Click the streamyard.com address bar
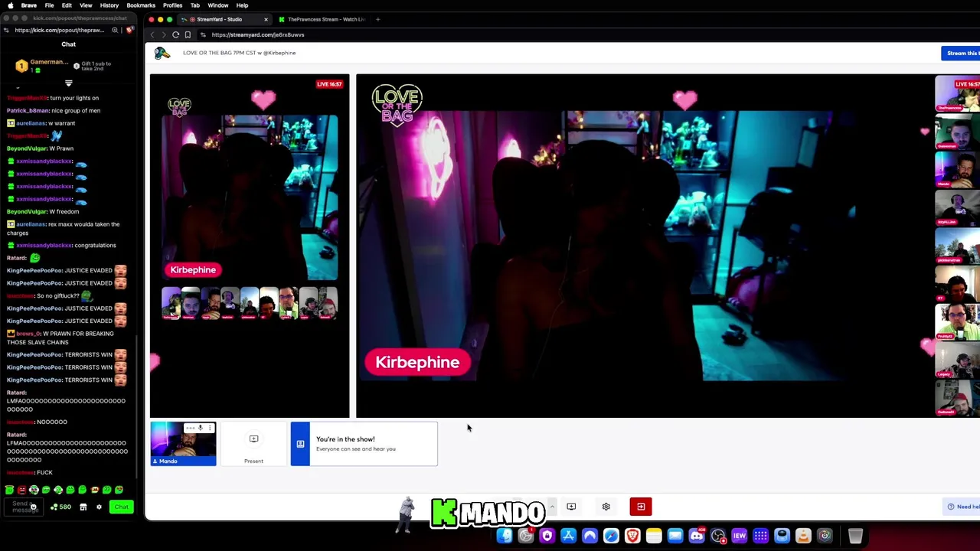 pyautogui.click(x=258, y=34)
